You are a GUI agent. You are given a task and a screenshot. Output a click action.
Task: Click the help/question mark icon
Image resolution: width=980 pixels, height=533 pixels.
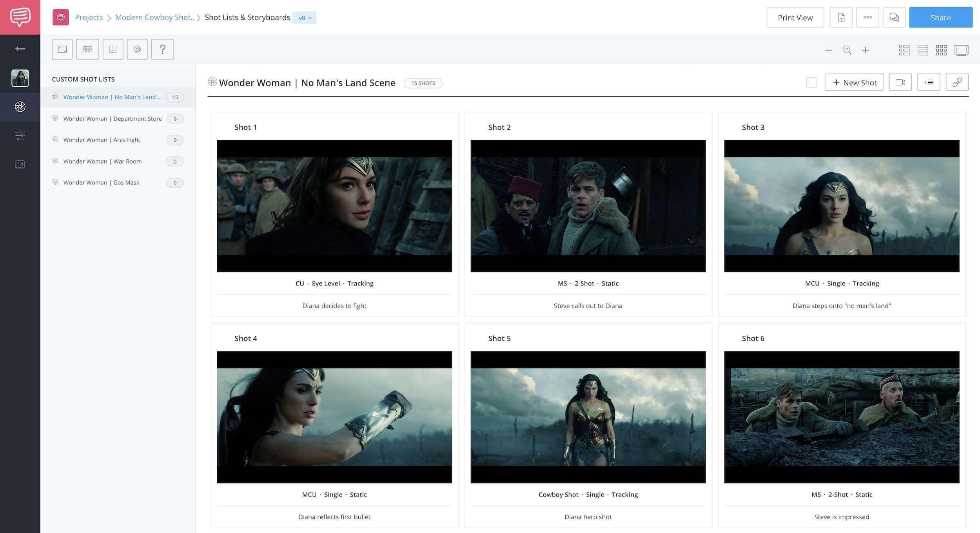point(162,49)
